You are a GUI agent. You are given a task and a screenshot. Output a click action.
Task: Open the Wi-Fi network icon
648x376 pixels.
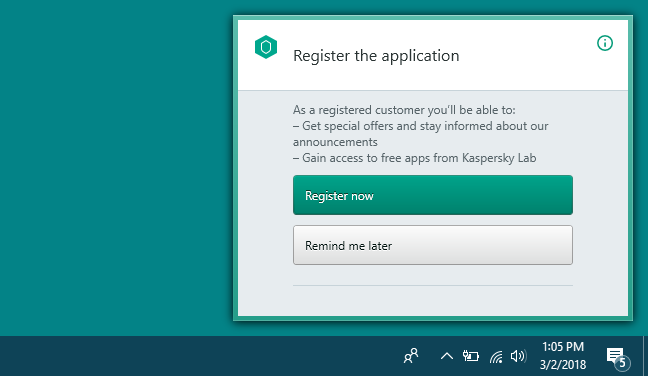496,356
